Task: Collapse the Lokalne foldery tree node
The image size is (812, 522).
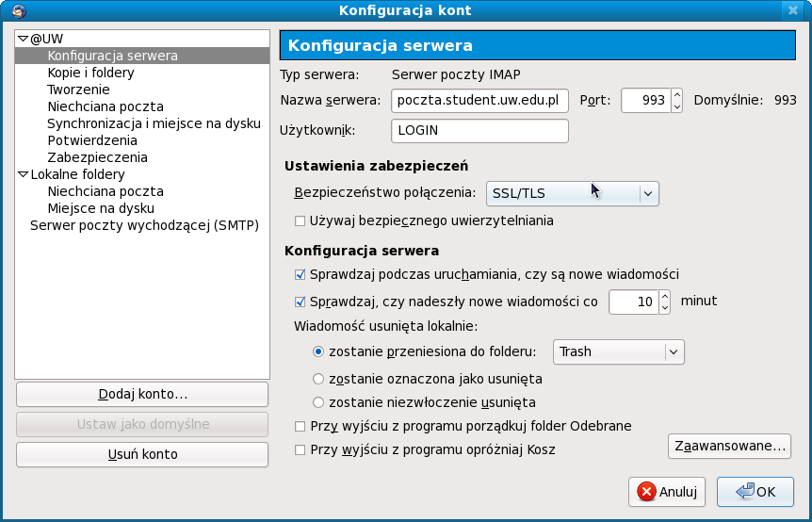Action: (23, 174)
